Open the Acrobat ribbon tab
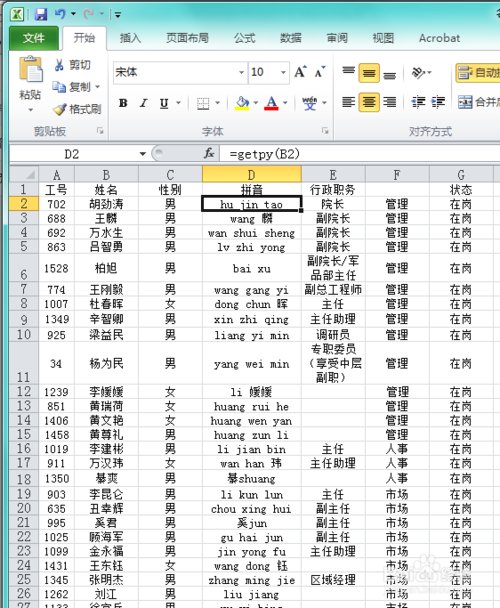This screenshot has height=608, width=500. tap(439, 38)
